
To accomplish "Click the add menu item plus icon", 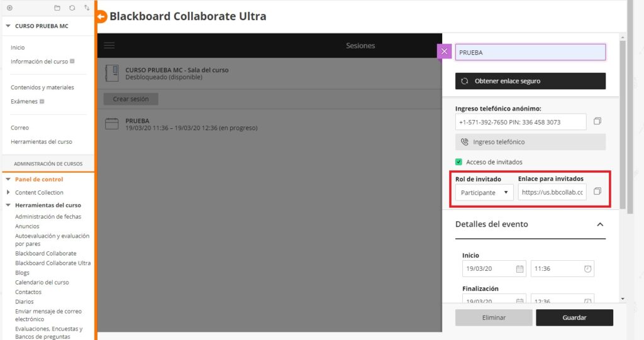I will pyautogui.click(x=9, y=8).
